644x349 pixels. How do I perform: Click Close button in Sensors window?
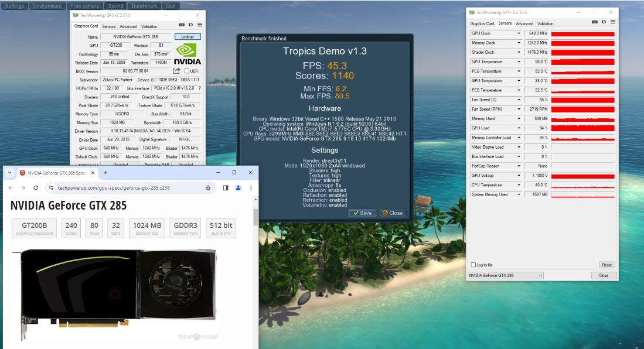coord(604,275)
